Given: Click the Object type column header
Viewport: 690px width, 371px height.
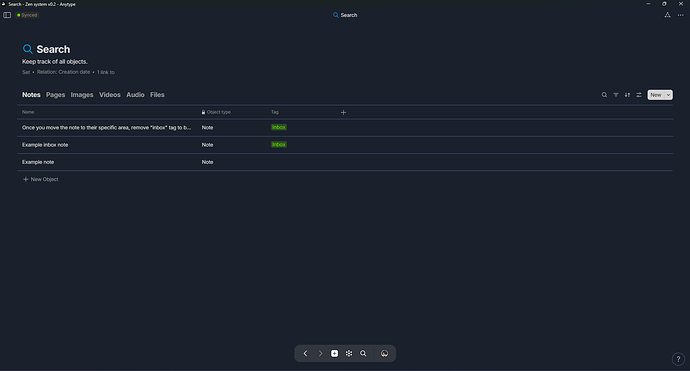Looking at the screenshot, I should click(x=216, y=112).
